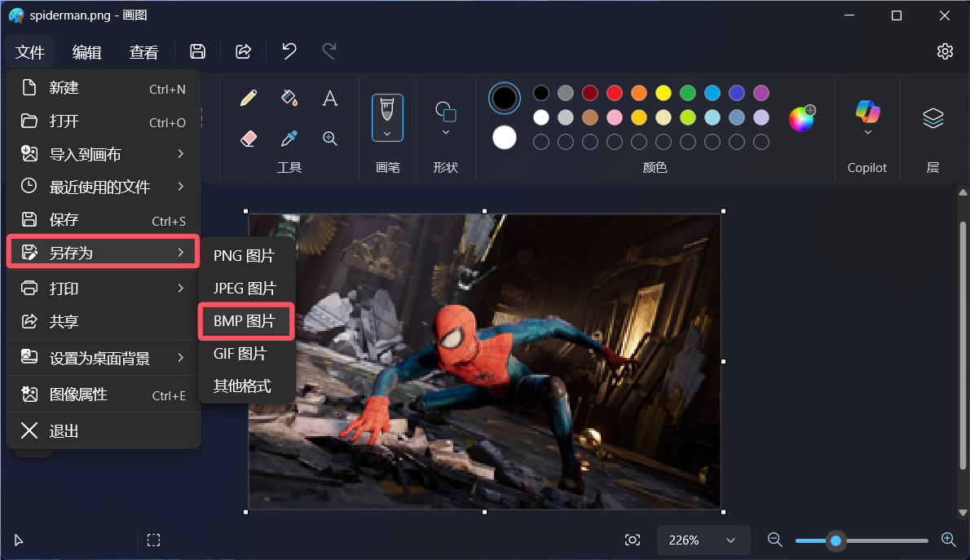This screenshot has width=970, height=560.
Task: Choose 新建 from the File menu
Action: click(x=104, y=88)
